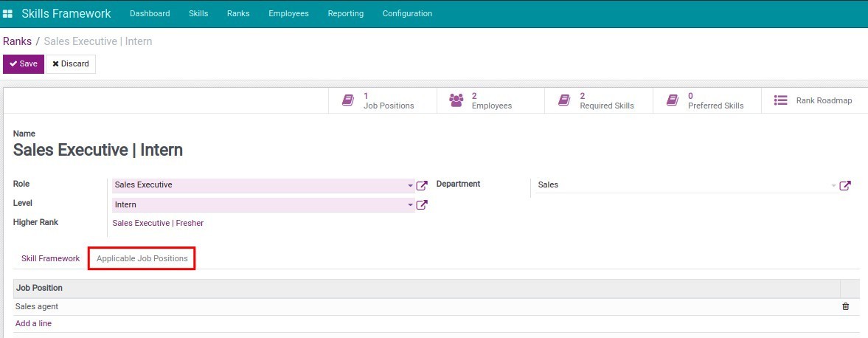This screenshot has height=338, width=868.
Task: Open external link for Role field
Action: (422, 185)
